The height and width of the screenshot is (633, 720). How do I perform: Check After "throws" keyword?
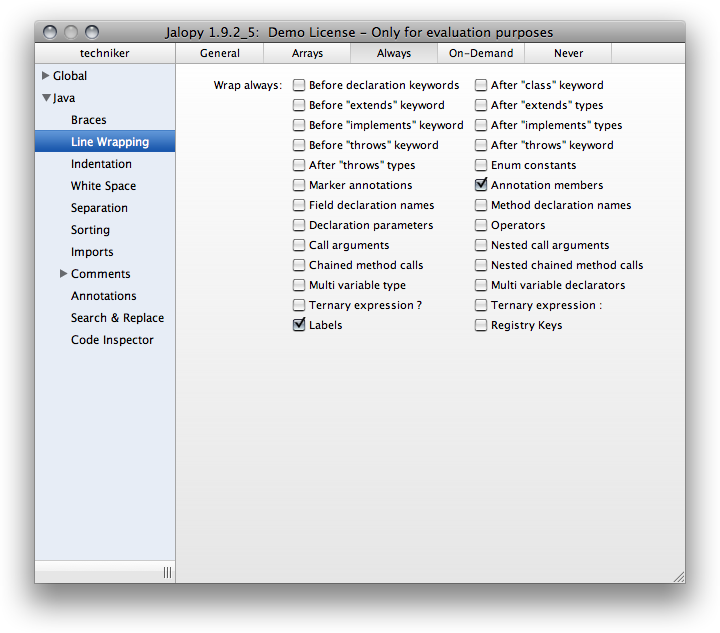(x=481, y=145)
